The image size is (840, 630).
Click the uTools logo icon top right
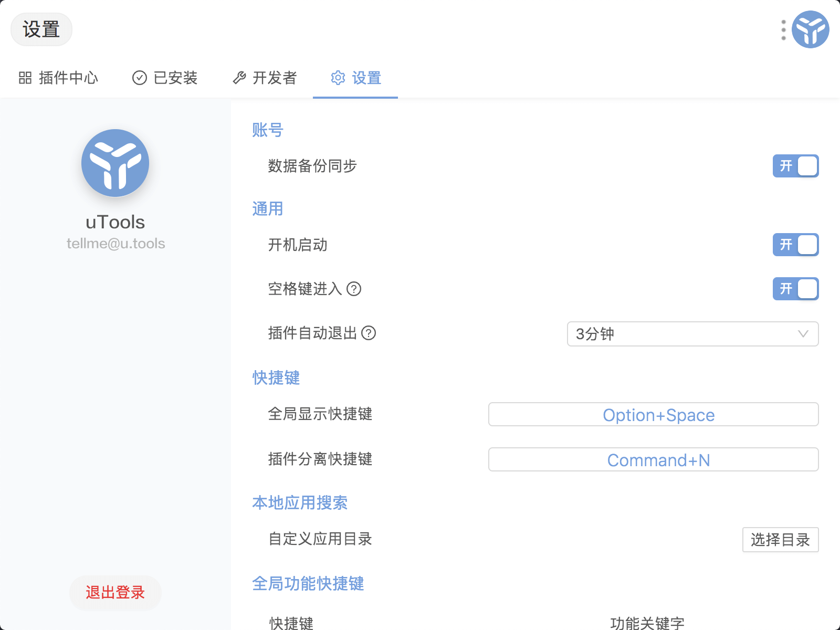click(811, 29)
